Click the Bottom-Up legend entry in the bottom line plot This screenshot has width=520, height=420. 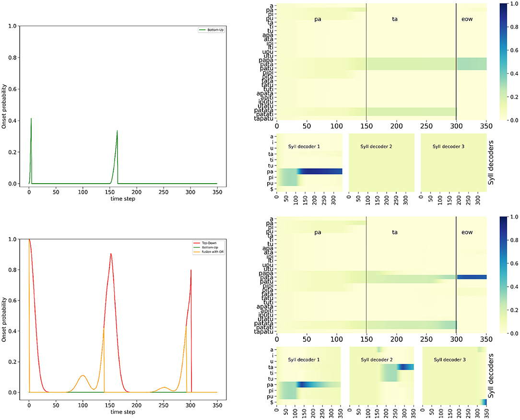(205, 247)
